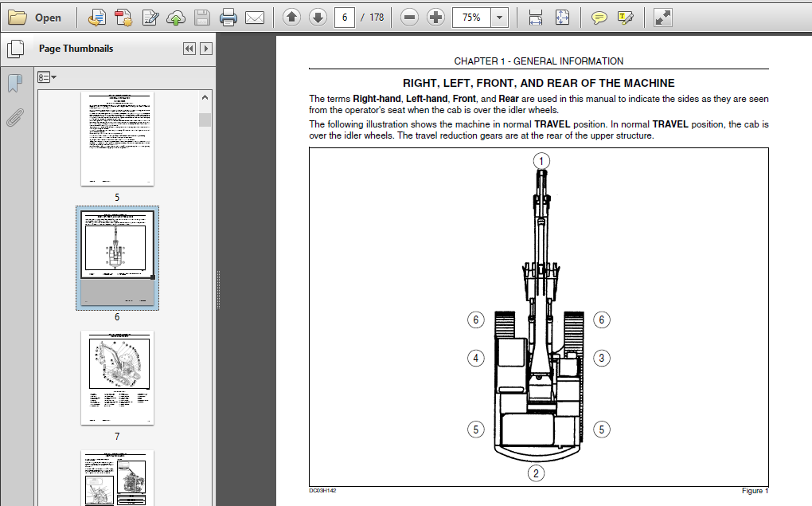
Task: Click callout number 1 in the figure
Action: pos(541,161)
